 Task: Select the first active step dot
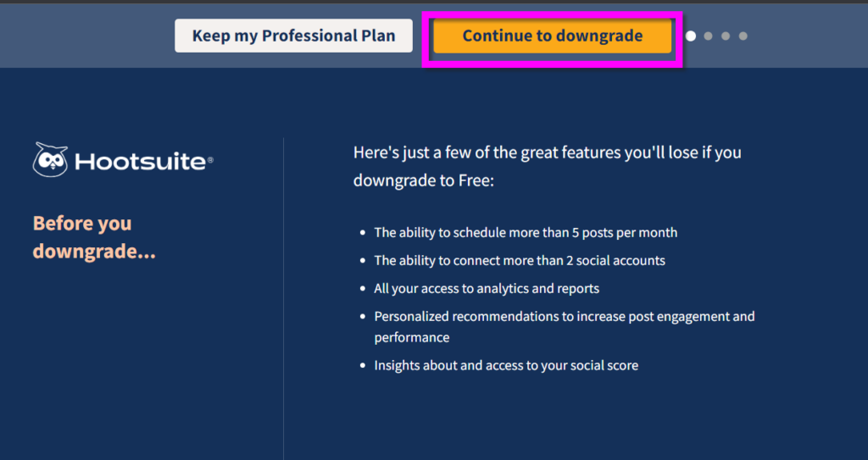691,36
